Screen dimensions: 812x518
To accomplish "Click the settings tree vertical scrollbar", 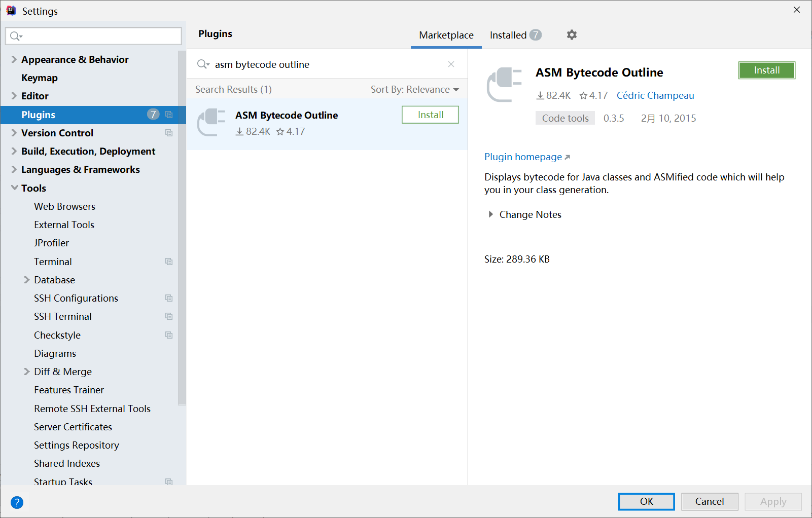I will (x=182, y=228).
